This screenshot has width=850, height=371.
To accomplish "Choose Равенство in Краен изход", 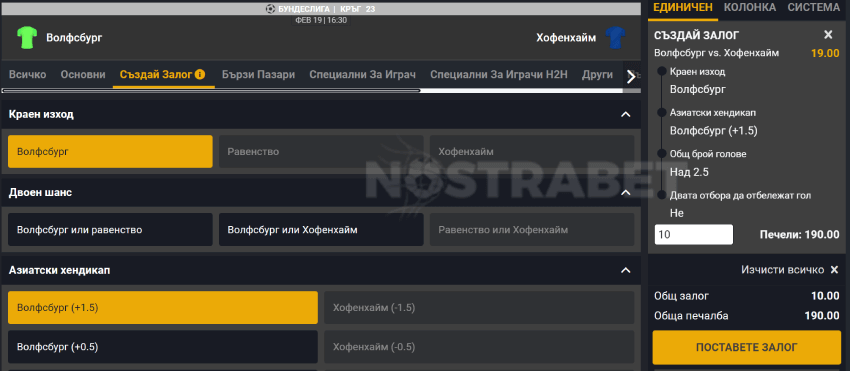I will [321, 151].
